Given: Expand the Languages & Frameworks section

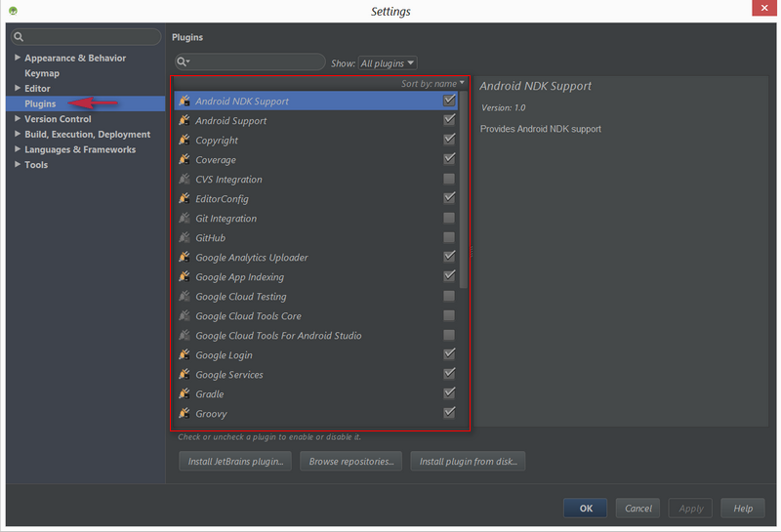Looking at the screenshot, I should [18, 149].
